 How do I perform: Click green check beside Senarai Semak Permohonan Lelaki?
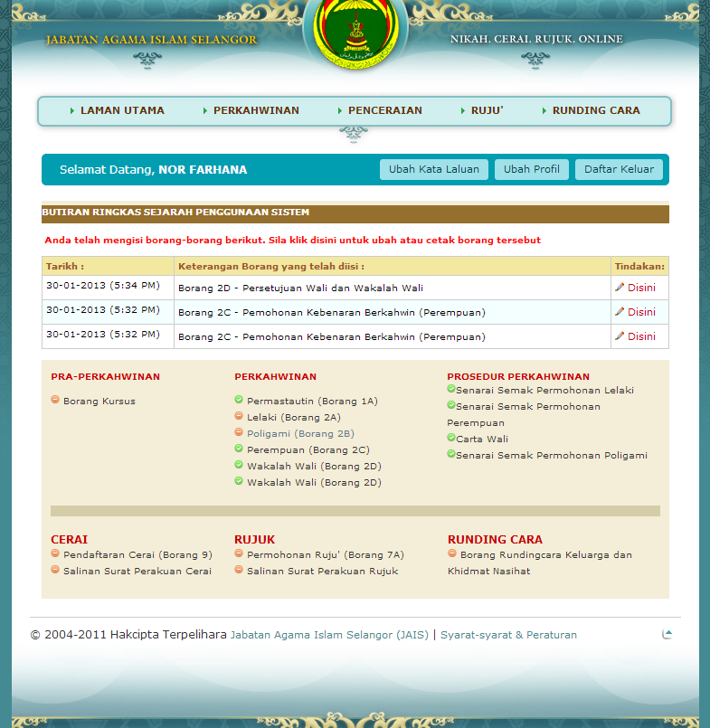point(451,389)
